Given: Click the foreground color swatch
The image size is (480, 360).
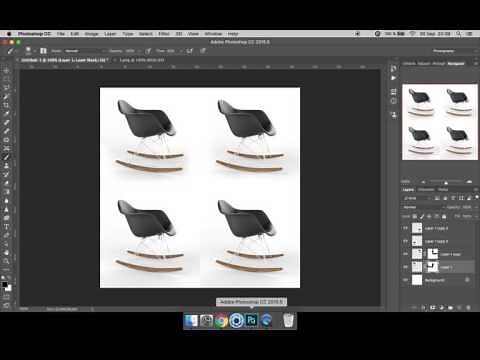Looking at the screenshot, I should tap(5, 284).
